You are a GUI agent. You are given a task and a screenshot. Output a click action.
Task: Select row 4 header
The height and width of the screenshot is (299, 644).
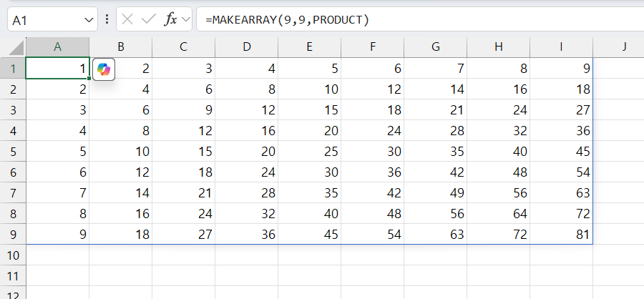point(13,131)
